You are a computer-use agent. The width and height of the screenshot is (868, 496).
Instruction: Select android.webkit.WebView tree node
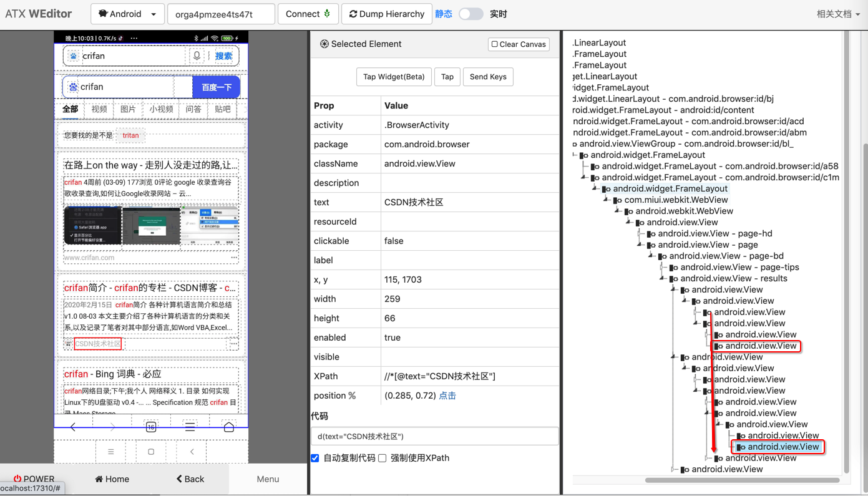click(x=684, y=211)
